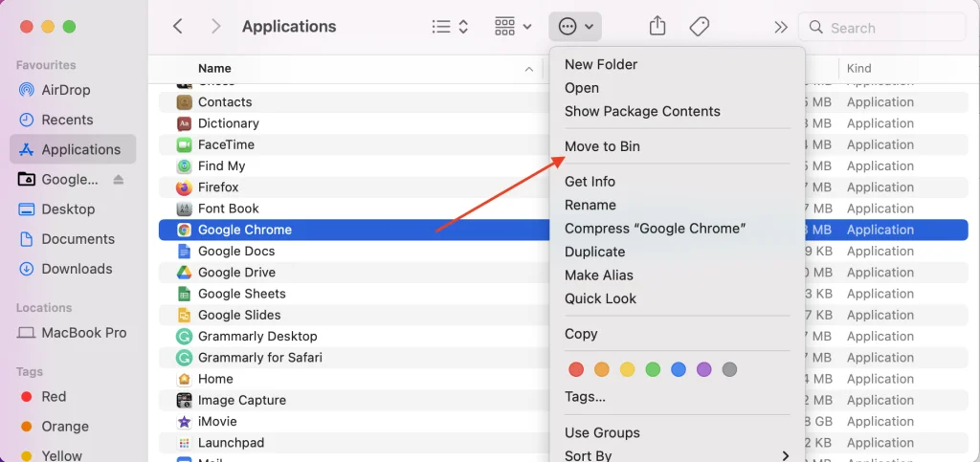Select the Google Sheets app icon
The height and width of the screenshot is (462, 980).
184,294
